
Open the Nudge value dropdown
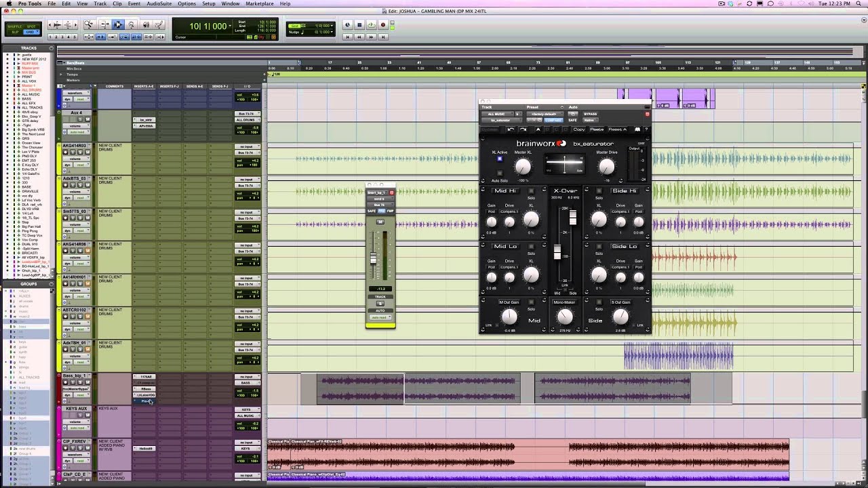[x=332, y=32]
